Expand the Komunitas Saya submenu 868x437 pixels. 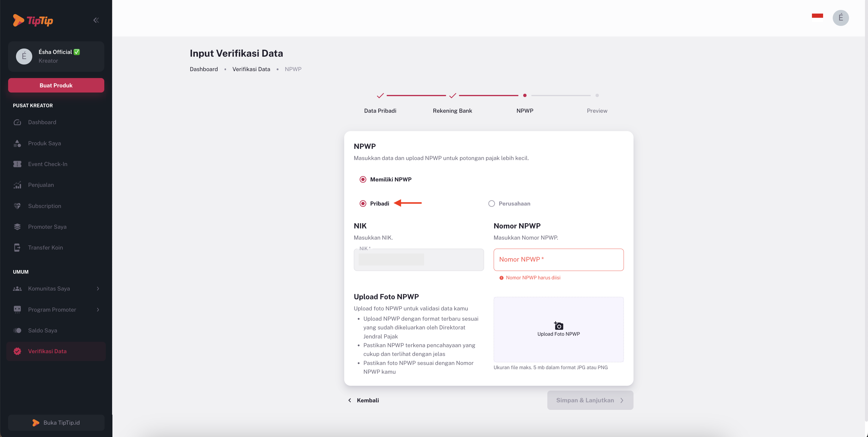[x=98, y=289]
